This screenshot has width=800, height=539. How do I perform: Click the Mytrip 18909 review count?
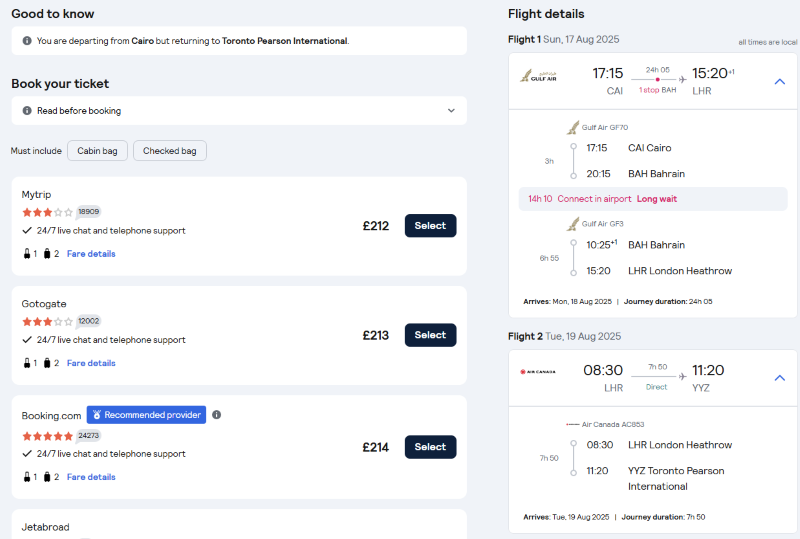pos(89,212)
